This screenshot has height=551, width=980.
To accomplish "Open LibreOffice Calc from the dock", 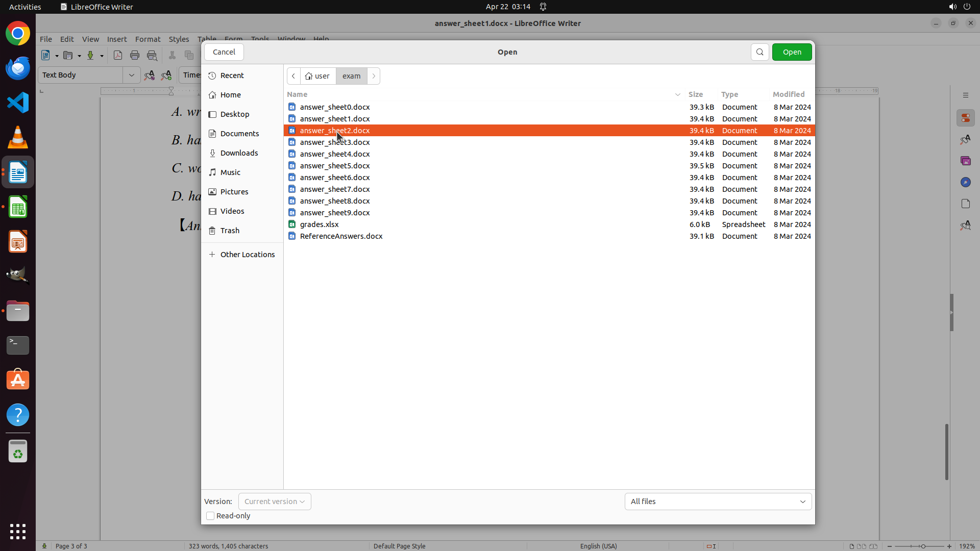I will pyautogui.click(x=18, y=208).
